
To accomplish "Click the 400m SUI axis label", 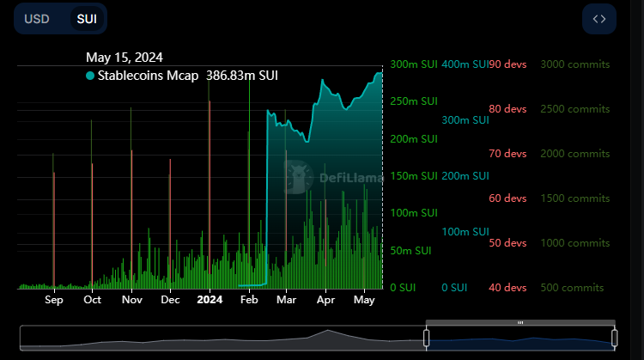I will point(464,64).
